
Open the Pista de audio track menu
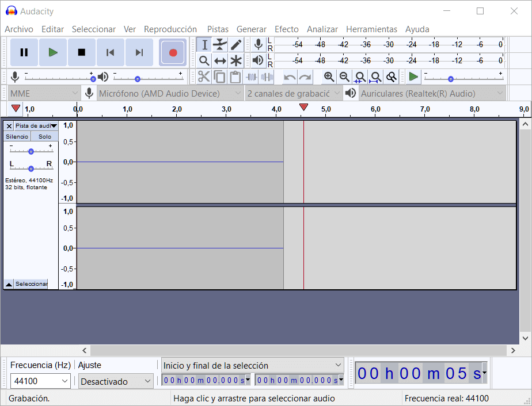click(36, 126)
